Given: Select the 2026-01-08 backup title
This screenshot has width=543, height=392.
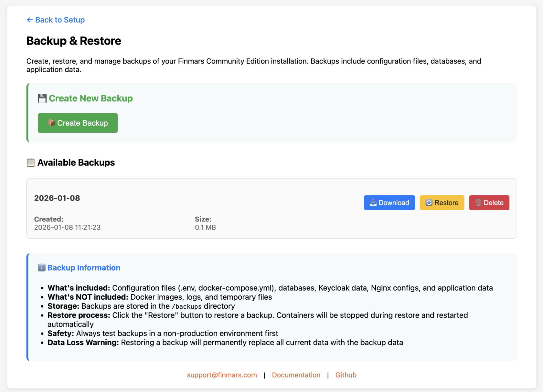Looking at the screenshot, I should (x=57, y=198).
